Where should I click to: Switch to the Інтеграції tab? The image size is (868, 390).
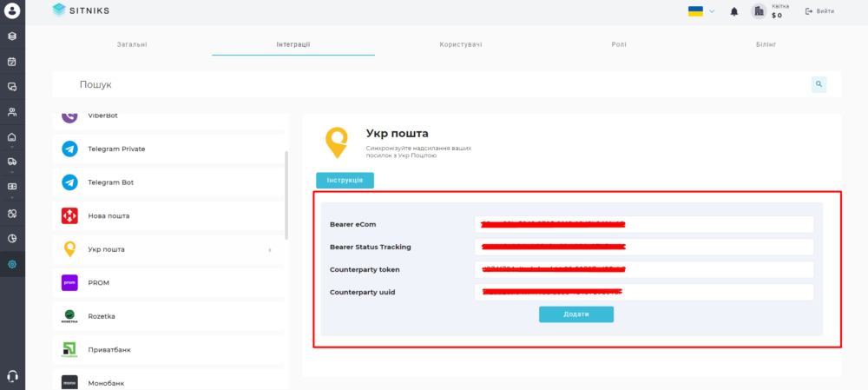[x=293, y=44]
